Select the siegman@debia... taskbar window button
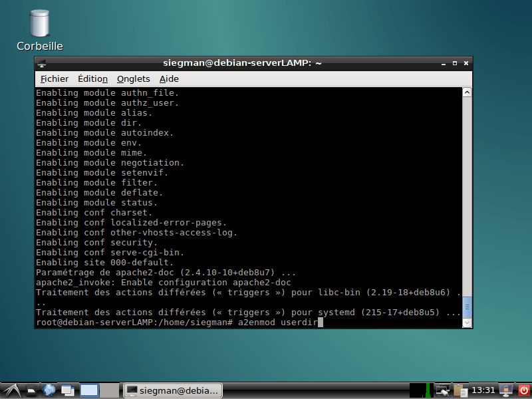This screenshot has width=532, height=399. point(172,390)
